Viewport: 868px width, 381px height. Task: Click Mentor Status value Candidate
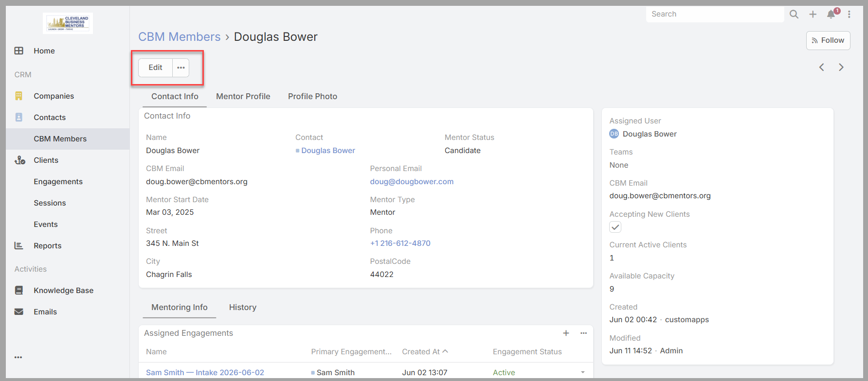[x=463, y=151]
